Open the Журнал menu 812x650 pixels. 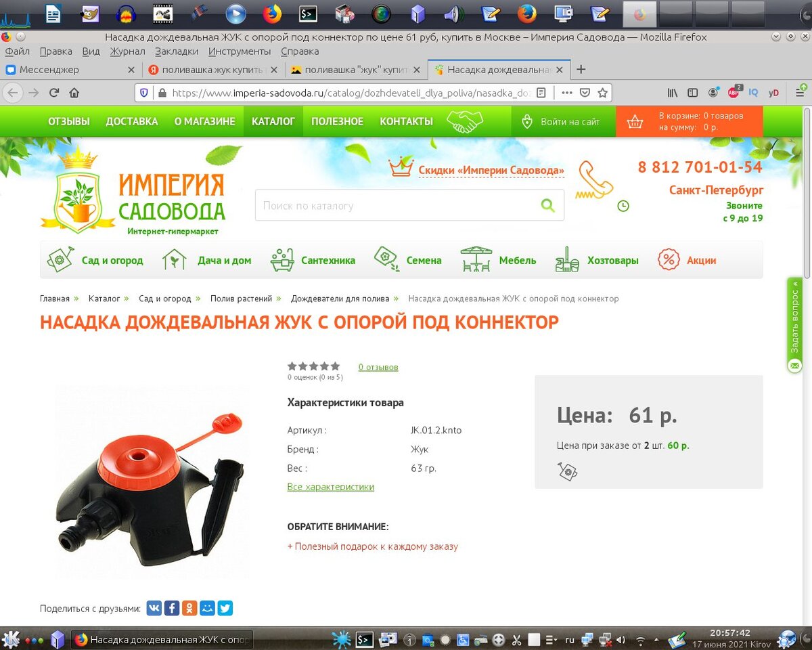[127, 51]
